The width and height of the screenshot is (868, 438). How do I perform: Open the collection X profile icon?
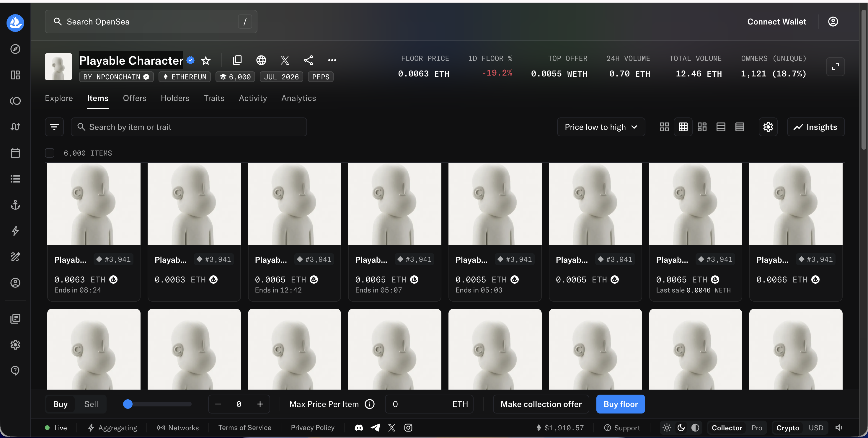pyautogui.click(x=285, y=60)
